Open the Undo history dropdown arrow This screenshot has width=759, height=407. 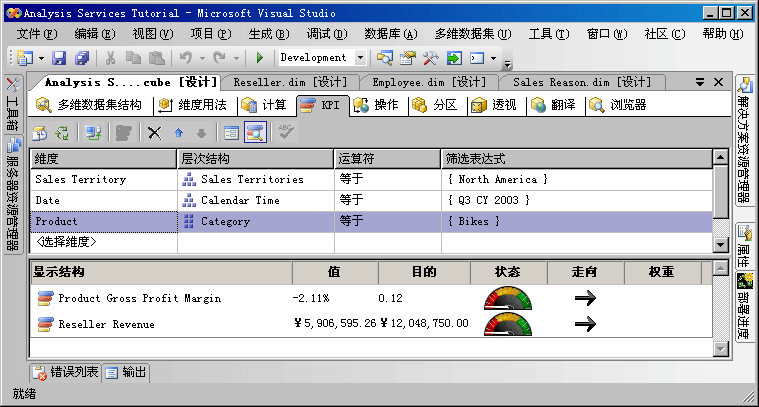pyautogui.click(x=203, y=59)
